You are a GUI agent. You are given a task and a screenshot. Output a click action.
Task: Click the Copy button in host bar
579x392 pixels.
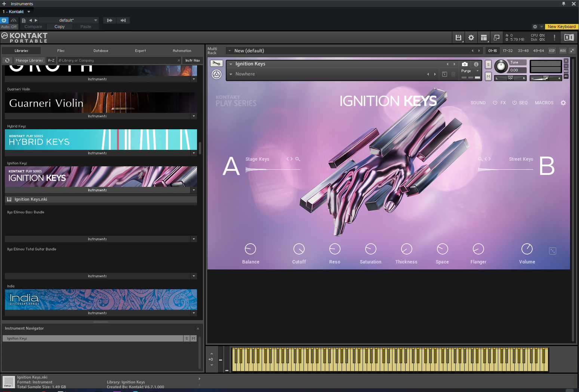59,27
